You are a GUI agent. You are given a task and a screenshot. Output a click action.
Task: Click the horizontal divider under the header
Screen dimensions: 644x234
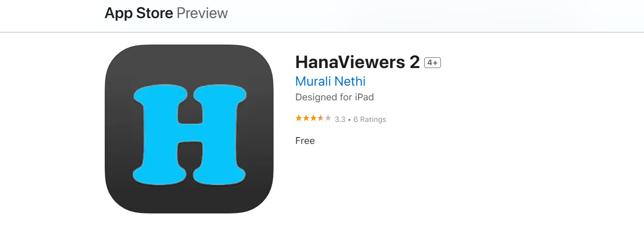coord(322,32)
